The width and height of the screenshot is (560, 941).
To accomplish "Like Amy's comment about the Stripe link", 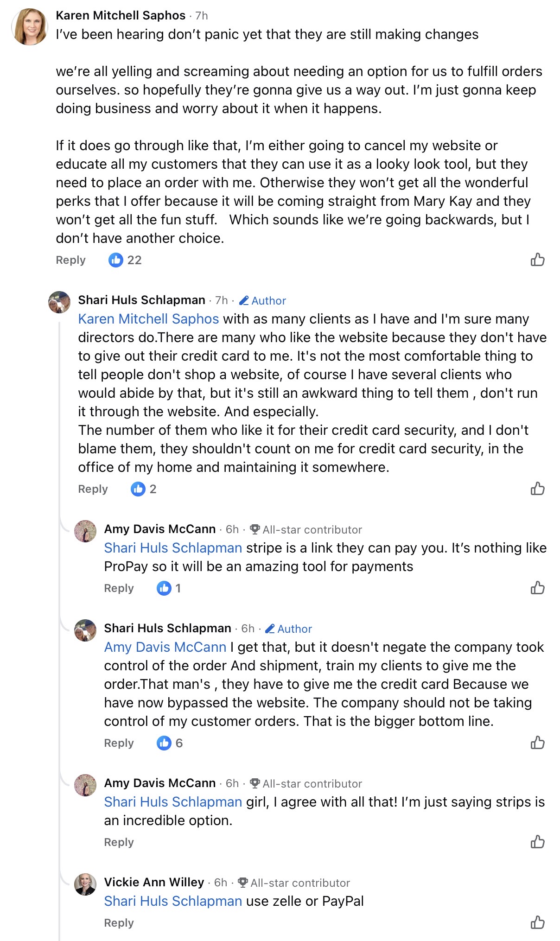I will click(x=537, y=588).
